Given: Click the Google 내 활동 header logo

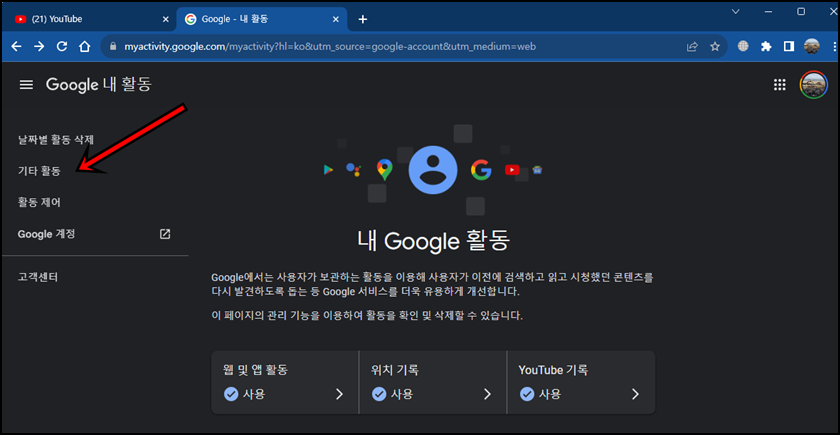Looking at the screenshot, I should click(99, 85).
